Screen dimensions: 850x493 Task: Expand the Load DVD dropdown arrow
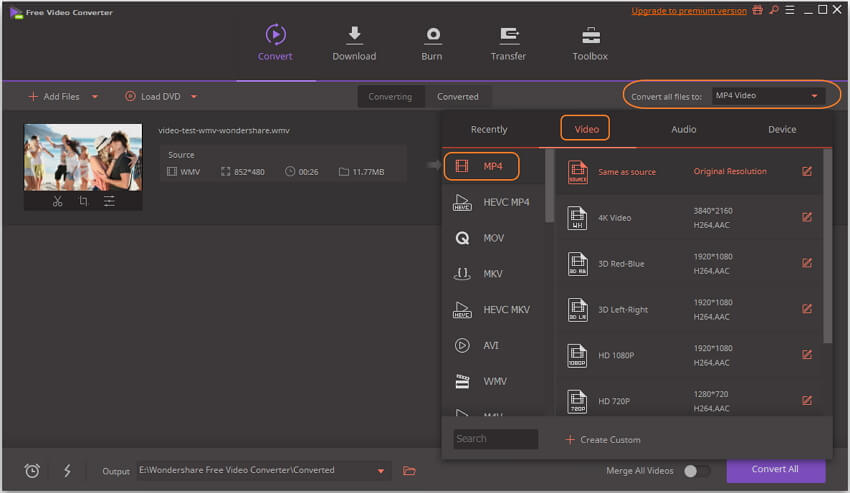pos(194,97)
